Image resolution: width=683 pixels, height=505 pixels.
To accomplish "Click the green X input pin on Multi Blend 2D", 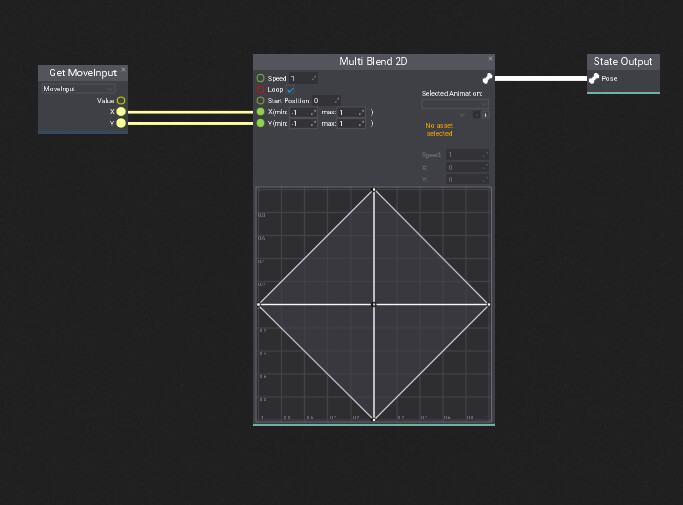I will [x=261, y=112].
